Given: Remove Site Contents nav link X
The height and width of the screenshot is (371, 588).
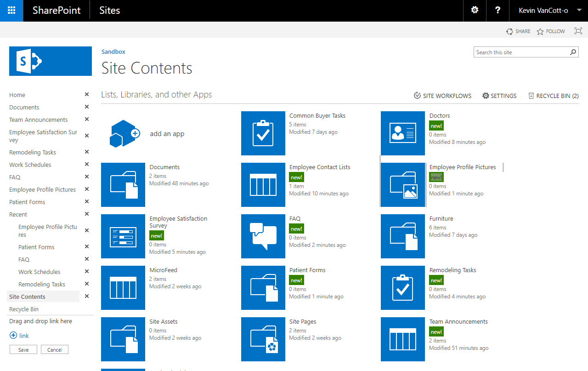Looking at the screenshot, I should 87,296.
